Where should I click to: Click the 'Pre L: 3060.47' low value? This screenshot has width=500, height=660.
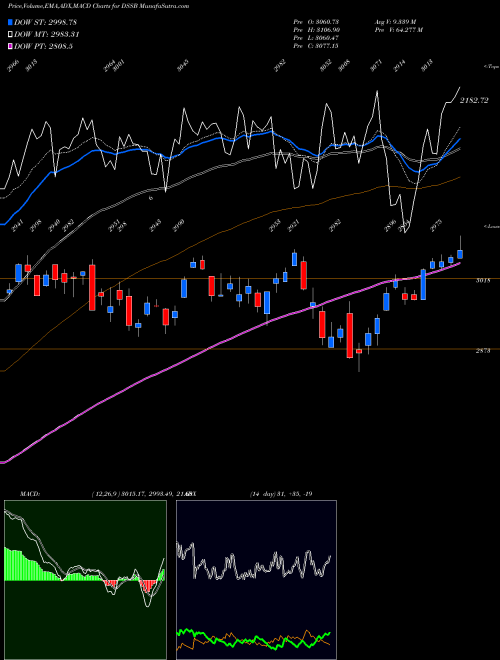click(316, 38)
